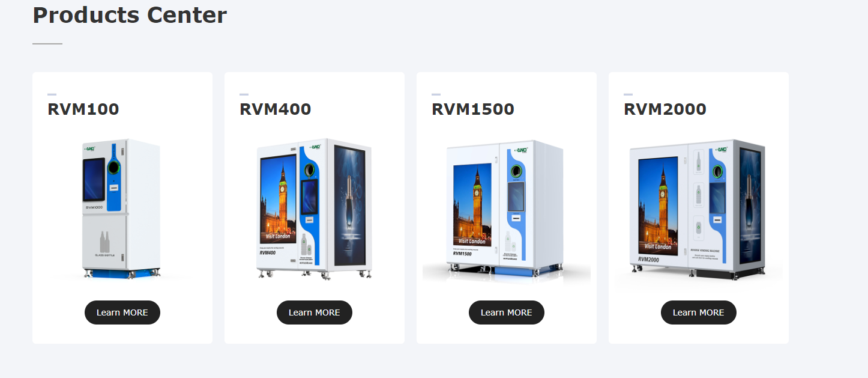The height and width of the screenshot is (378, 868).
Task: Open the RVM100 product title
Action: 83,109
